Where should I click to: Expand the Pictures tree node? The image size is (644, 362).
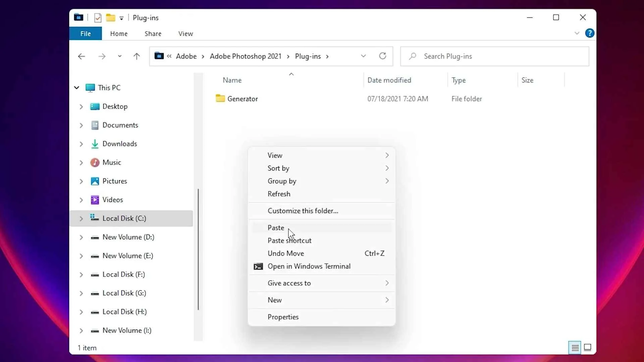pos(81,181)
